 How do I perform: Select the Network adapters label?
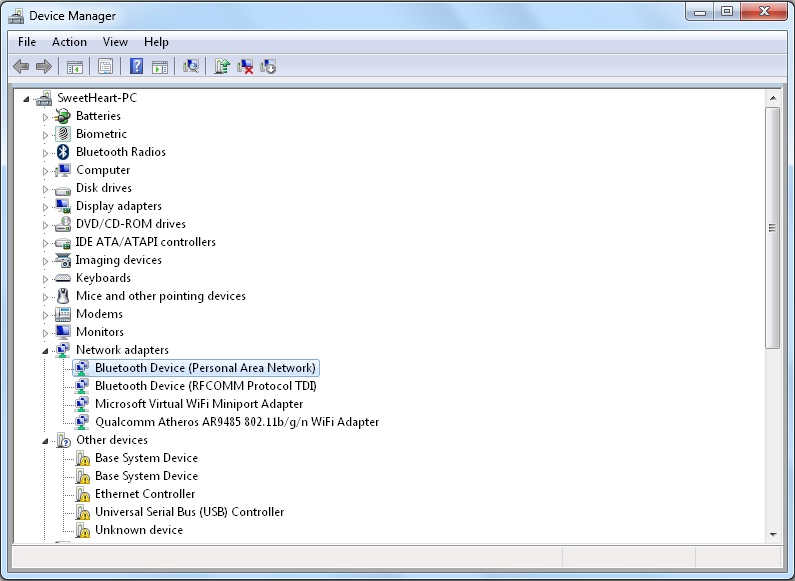point(122,350)
